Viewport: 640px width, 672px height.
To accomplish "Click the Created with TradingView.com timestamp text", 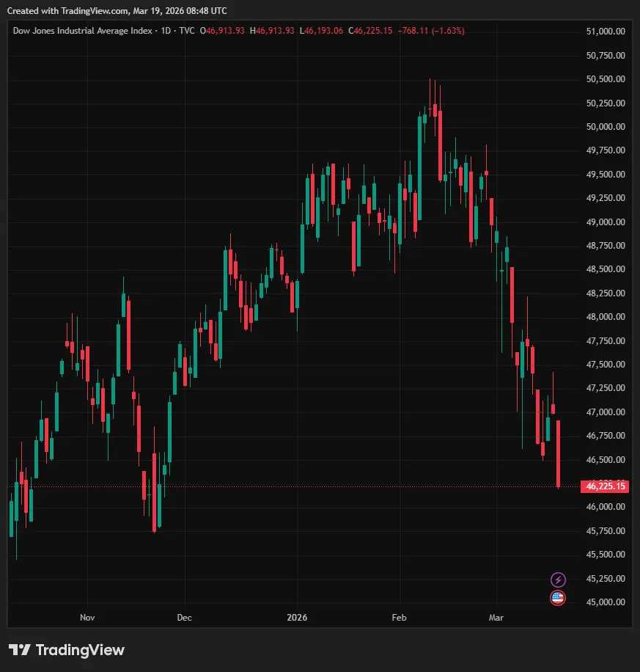I will point(117,11).
